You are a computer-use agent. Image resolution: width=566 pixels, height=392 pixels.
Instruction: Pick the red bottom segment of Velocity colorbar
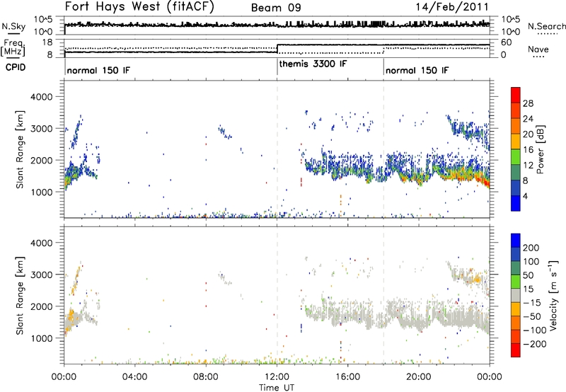[x=516, y=350]
